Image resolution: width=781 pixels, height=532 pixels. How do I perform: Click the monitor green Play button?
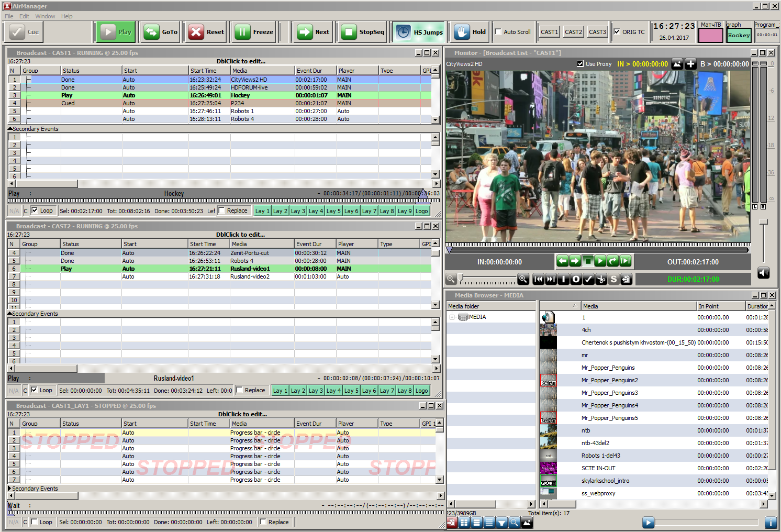[600, 261]
